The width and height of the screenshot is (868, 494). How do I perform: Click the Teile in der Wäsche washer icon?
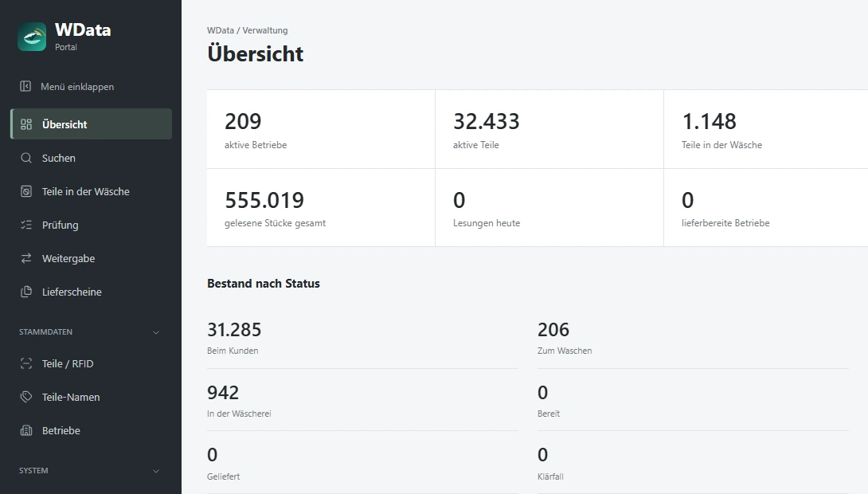pyautogui.click(x=26, y=191)
